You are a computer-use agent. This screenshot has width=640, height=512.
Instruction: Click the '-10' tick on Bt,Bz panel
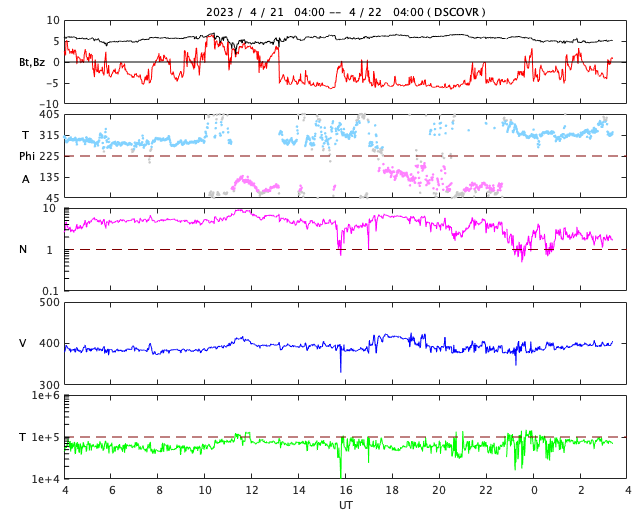51,105
